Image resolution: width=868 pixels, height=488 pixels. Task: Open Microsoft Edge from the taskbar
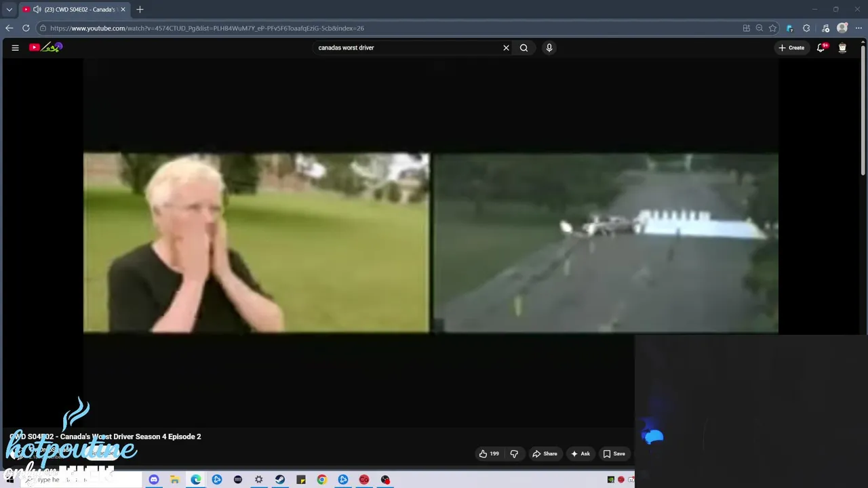click(196, 480)
